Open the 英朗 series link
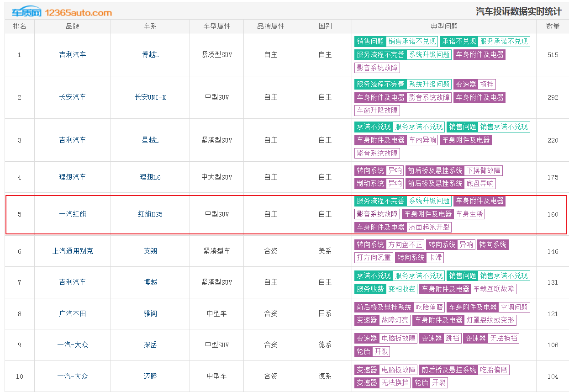Image resolution: width=569 pixels, height=392 pixels. coord(150,251)
